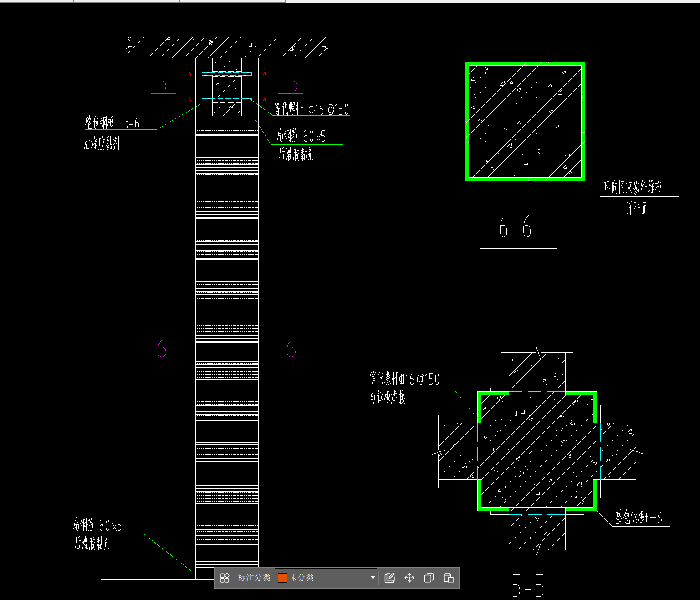Select 等代螺杆Φ16@150 label beside section 5-5

404,379
